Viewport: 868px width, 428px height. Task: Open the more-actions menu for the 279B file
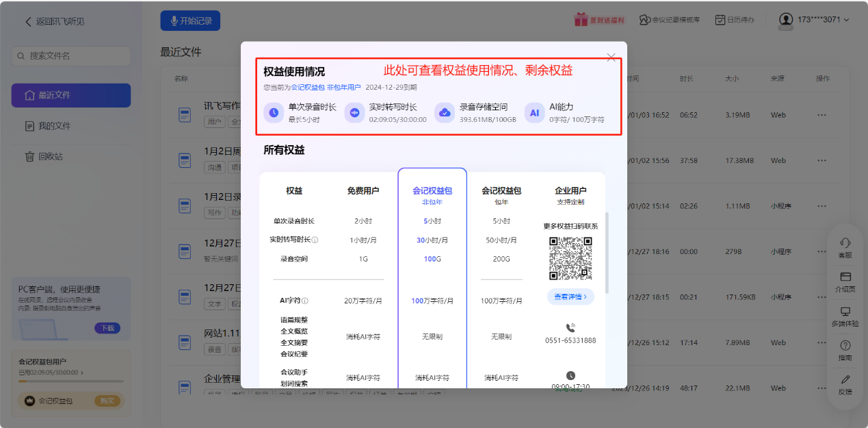821,251
